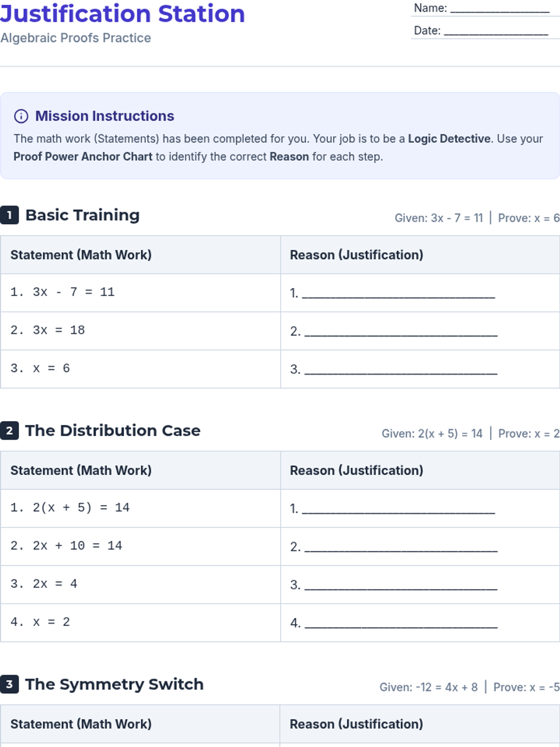
Task: Click Algebraic Proofs Practice subtitle
Action: (76, 38)
